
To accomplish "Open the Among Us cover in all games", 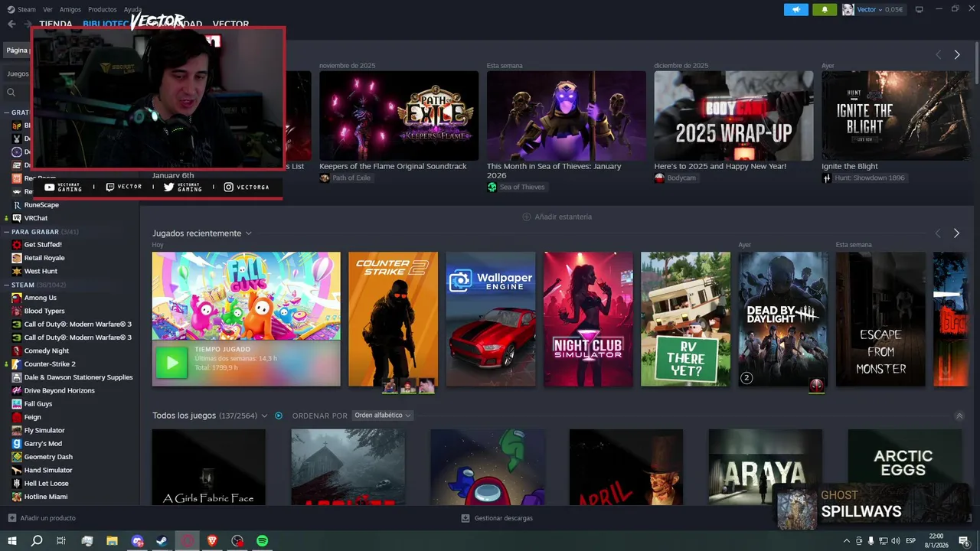I will (487, 467).
